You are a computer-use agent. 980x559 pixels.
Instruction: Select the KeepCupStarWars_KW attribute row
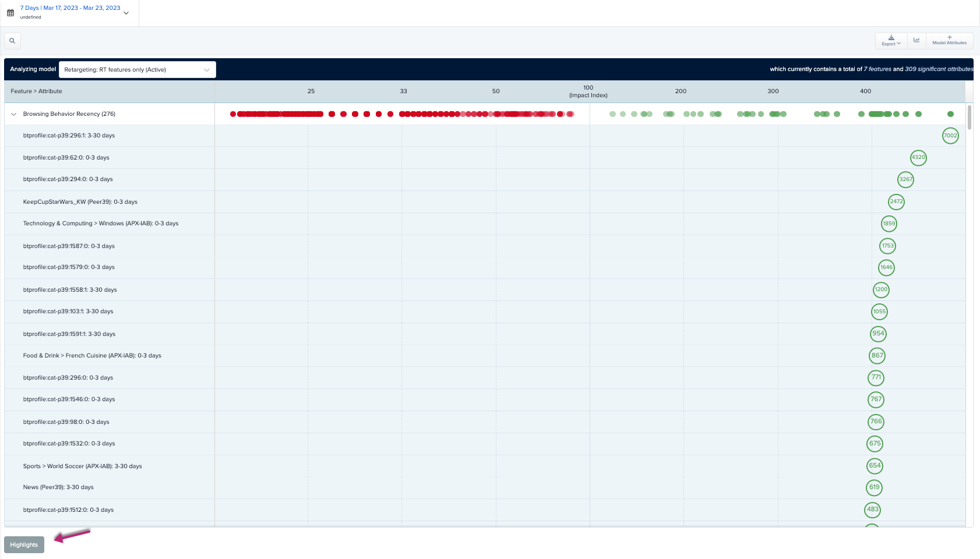pyautogui.click(x=80, y=202)
